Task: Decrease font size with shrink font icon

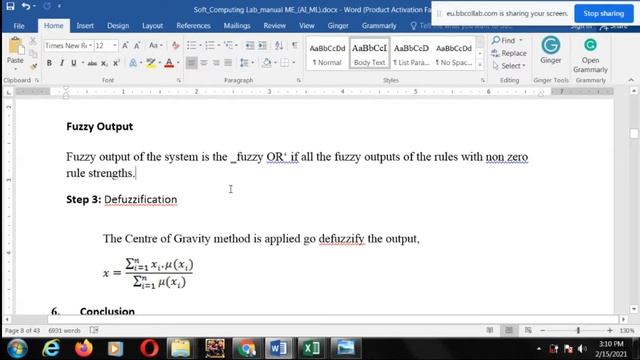Action: [137, 45]
